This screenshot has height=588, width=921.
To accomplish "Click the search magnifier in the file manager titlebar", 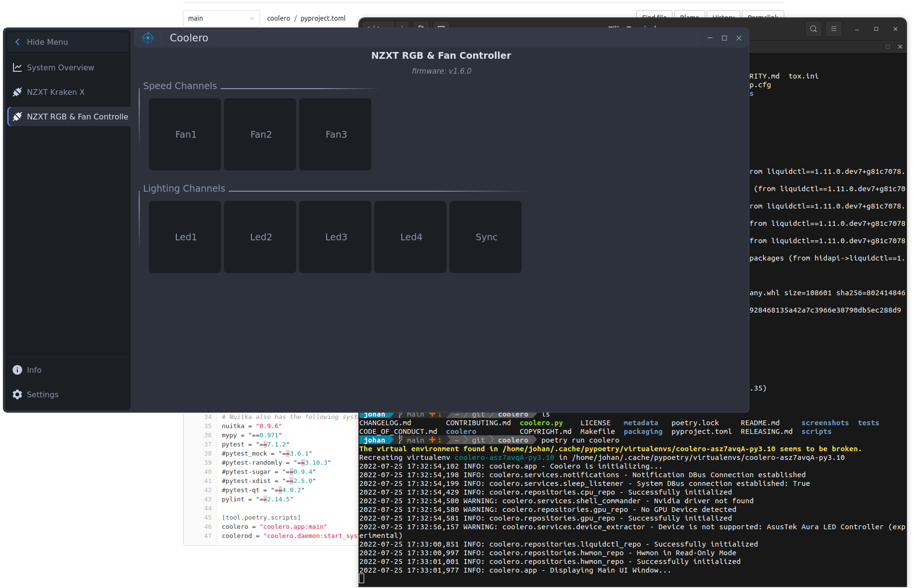I will (x=813, y=29).
